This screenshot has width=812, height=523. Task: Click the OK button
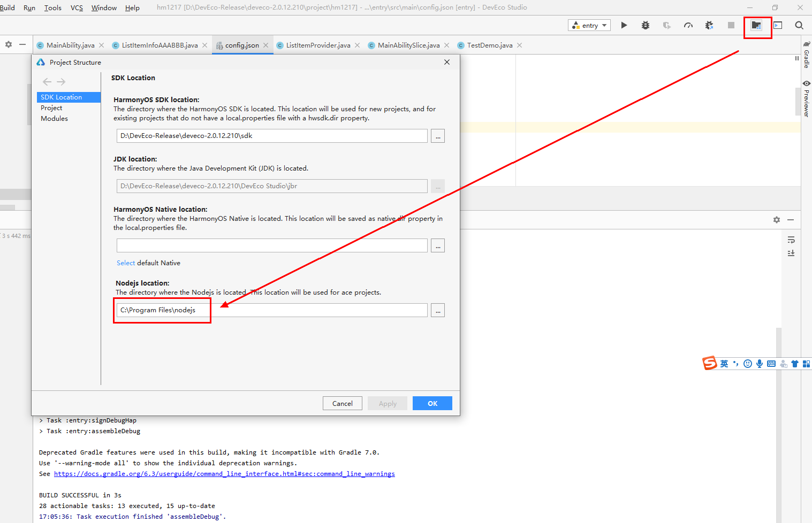[432, 403]
